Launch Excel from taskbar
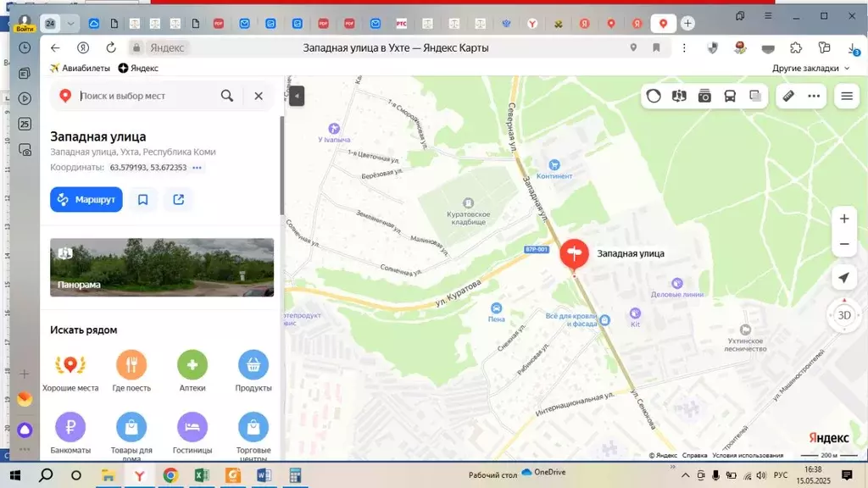Image resolution: width=868 pixels, height=488 pixels. pyautogui.click(x=202, y=475)
